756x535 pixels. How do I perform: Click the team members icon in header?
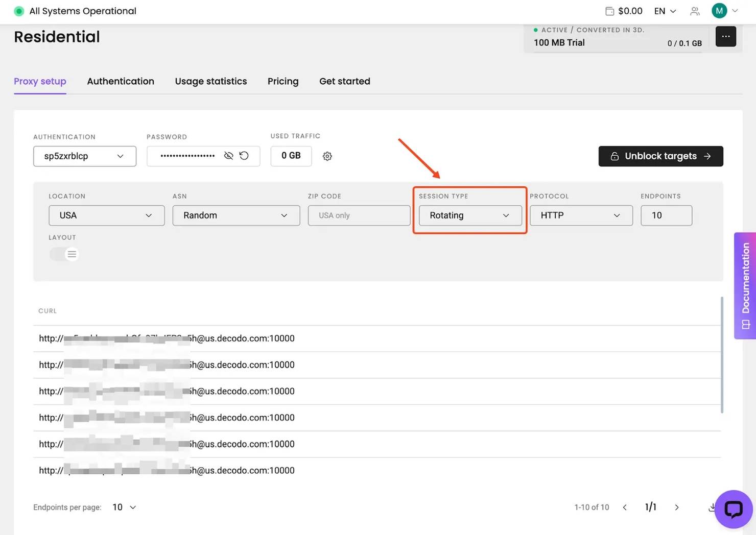pyautogui.click(x=695, y=11)
